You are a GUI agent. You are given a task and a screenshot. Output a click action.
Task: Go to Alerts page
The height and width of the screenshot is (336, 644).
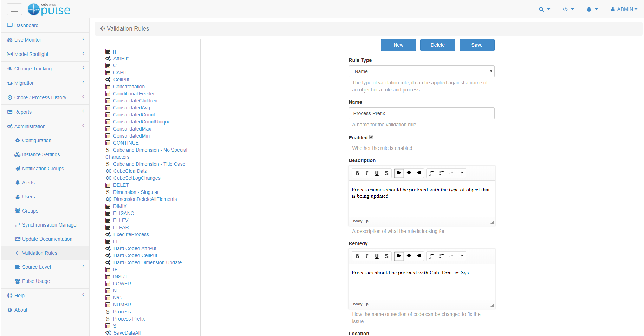click(45, 183)
